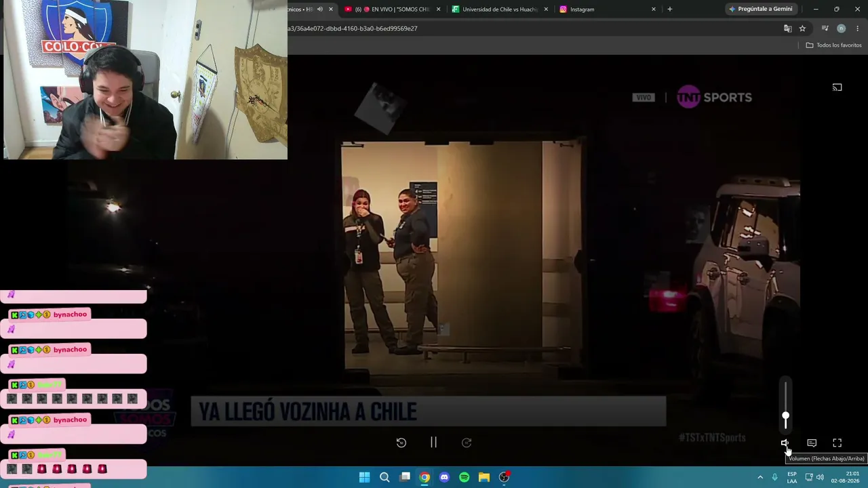Translate this page with the translate icon
The height and width of the screenshot is (488, 868).
click(787, 28)
